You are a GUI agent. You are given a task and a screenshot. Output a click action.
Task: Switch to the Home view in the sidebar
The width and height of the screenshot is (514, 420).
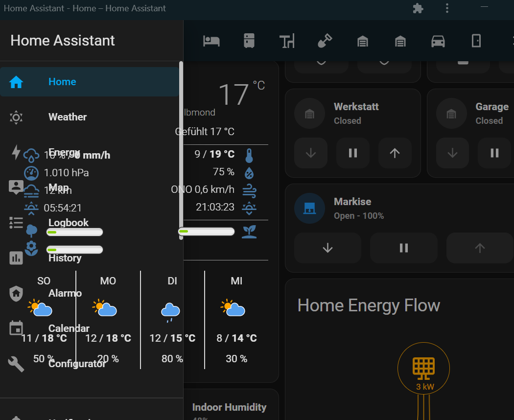pos(62,82)
